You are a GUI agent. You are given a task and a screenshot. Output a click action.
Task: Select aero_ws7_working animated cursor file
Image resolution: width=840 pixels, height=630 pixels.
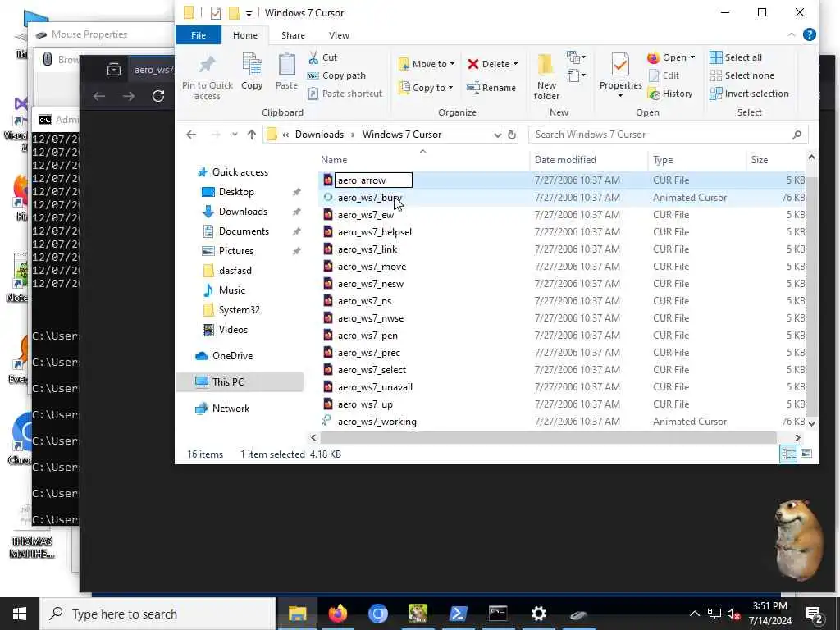coord(377,422)
